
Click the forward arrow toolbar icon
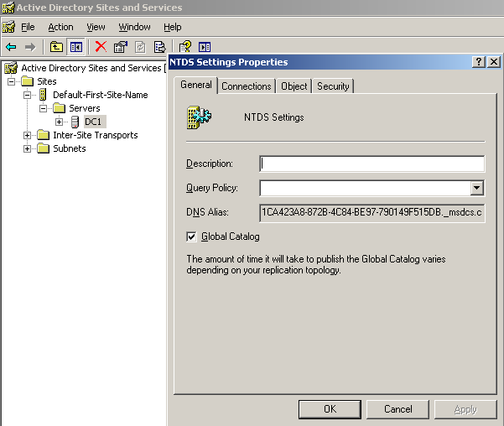coord(30,47)
